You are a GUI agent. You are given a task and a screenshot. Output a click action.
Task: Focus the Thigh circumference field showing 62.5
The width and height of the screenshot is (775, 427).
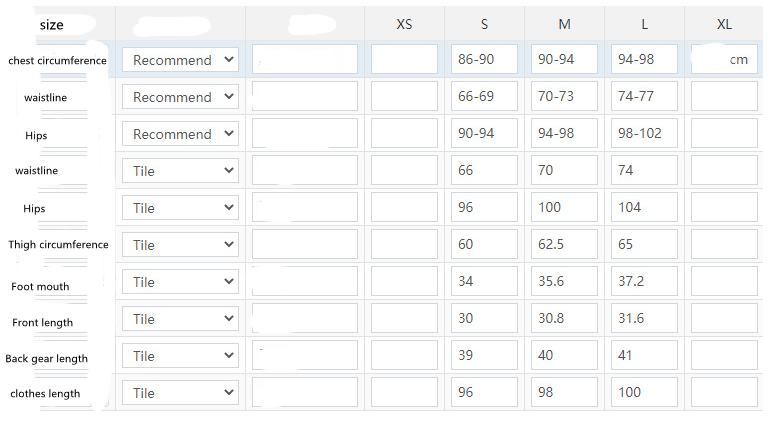click(x=564, y=245)
